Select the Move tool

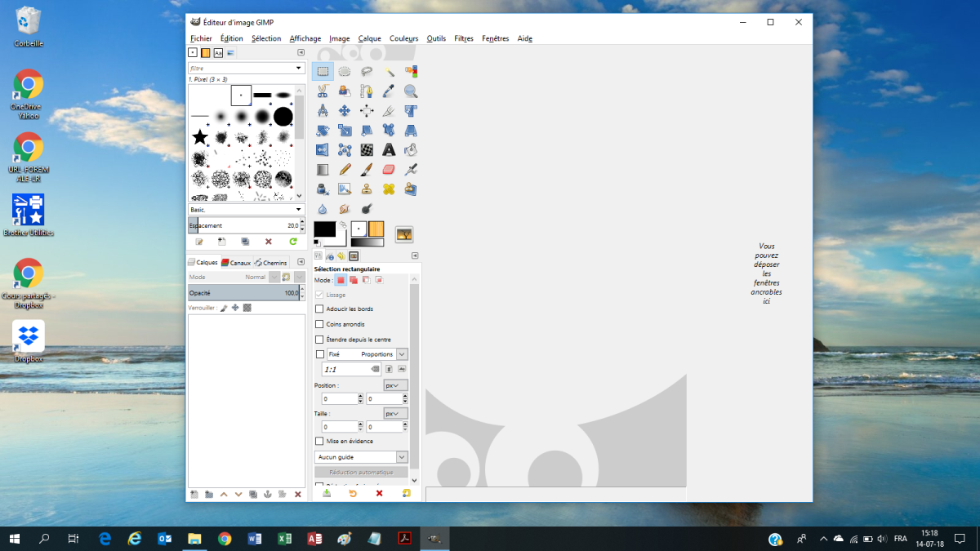(345, 111)
